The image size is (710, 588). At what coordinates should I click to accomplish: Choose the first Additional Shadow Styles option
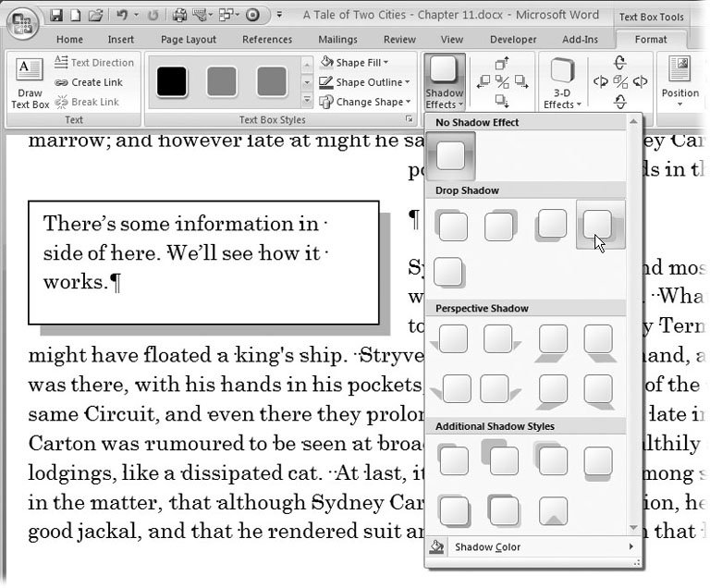tap(452, 459)
